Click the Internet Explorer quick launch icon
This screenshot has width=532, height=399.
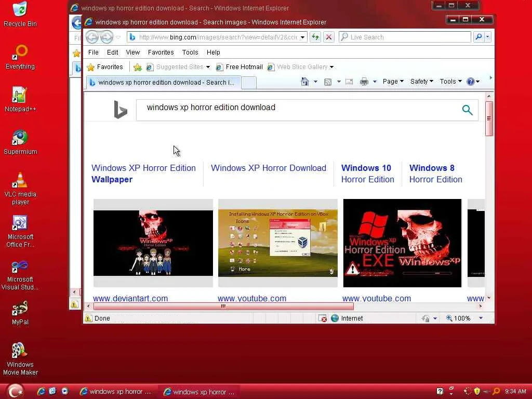41,391
